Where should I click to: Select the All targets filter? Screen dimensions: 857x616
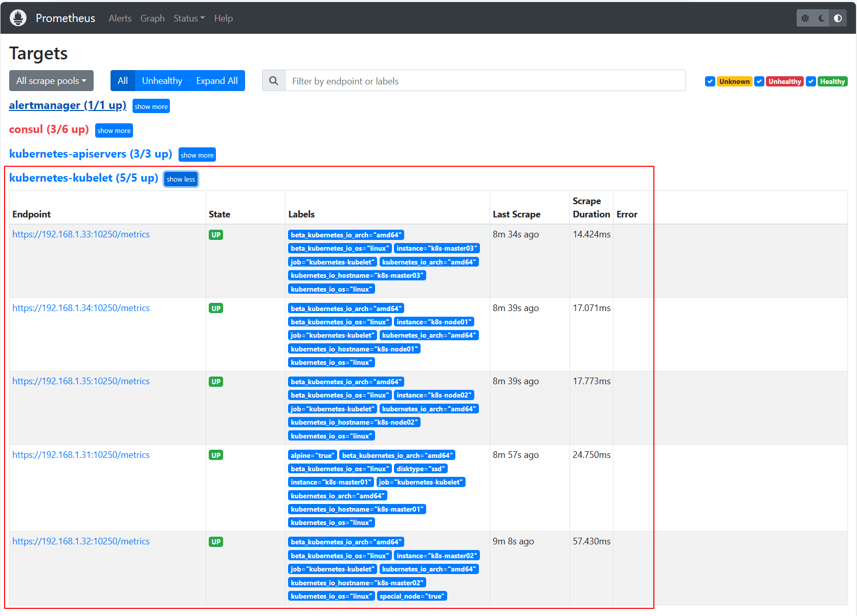[123, 81]
